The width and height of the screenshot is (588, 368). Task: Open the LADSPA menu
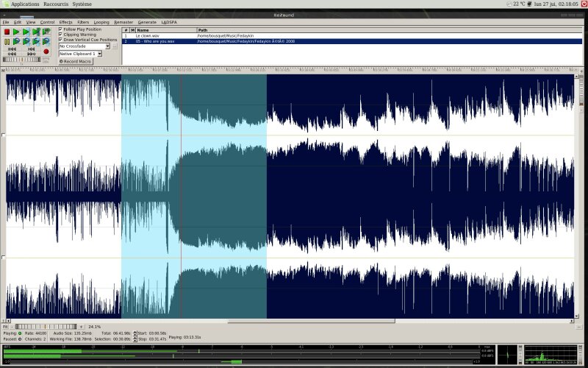169,22
